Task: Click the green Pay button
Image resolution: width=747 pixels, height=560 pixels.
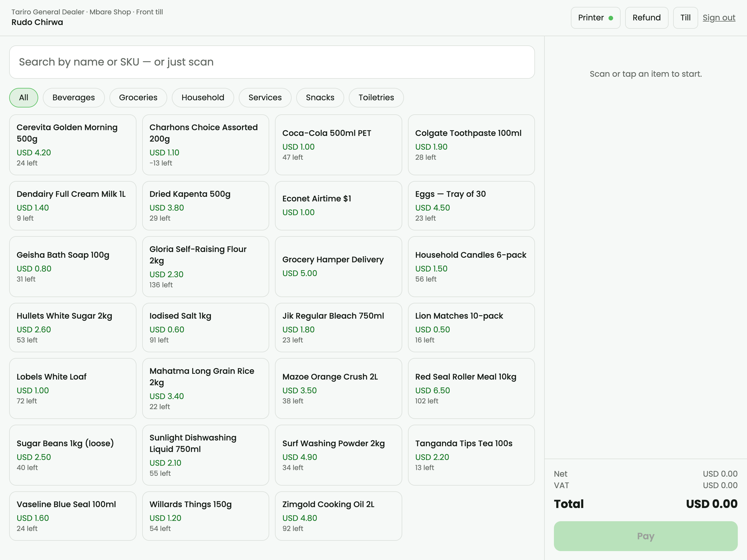Action: pos(645,536)
